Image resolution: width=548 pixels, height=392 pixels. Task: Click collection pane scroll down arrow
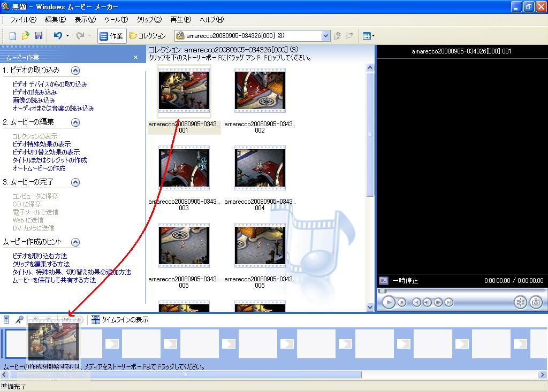[370, 307]
